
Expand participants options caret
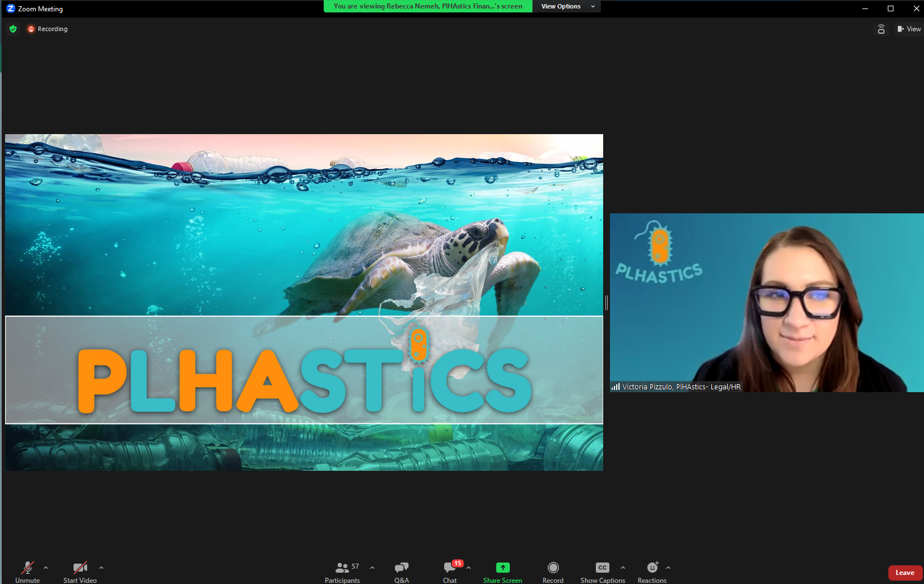[x=372, y=568]
